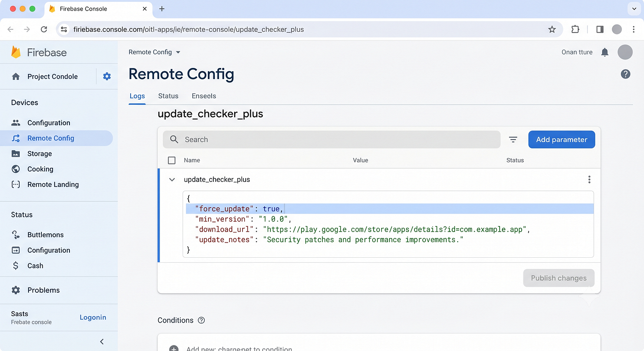
Task: Click the Value column header
Action: (x=361, y=160)
